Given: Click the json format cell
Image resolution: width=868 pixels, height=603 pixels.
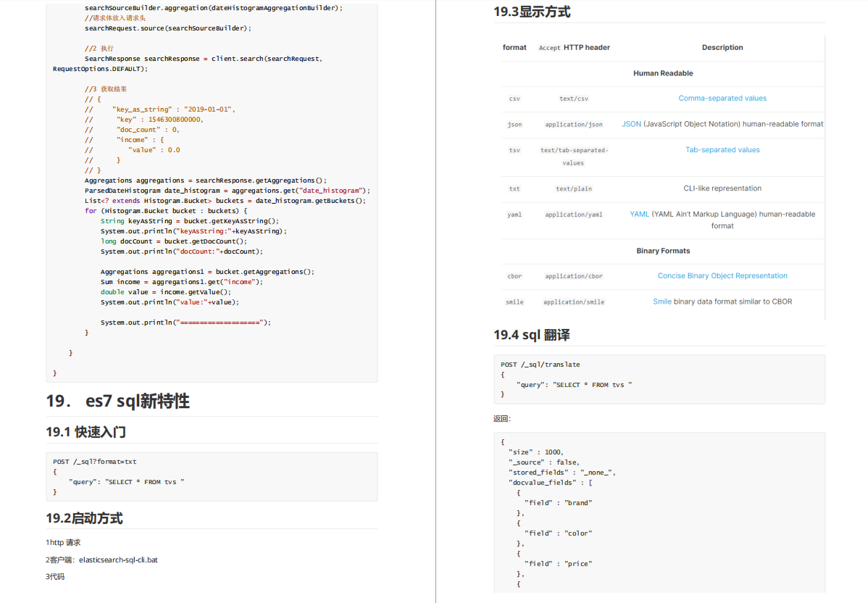Looking at the screenshot, I should click(514, 125).
